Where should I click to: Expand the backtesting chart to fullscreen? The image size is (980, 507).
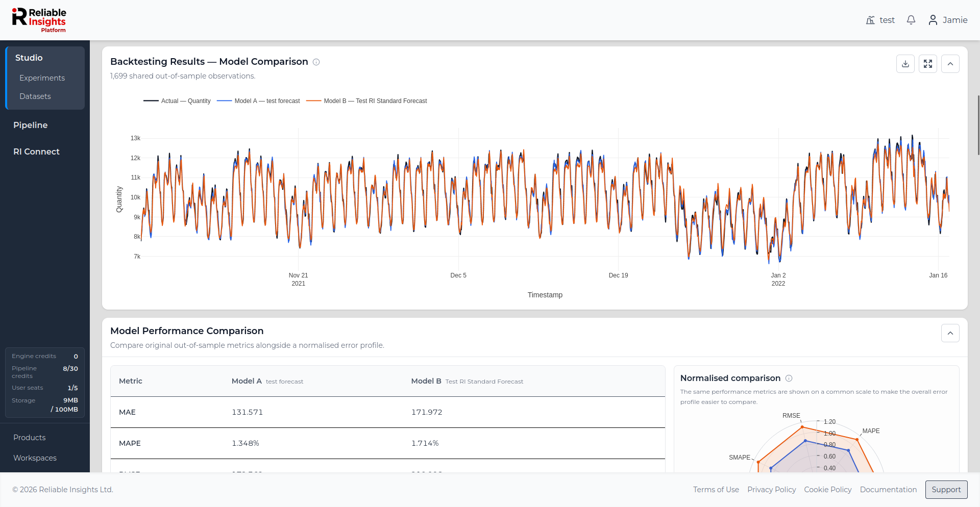tap(928, 64)
